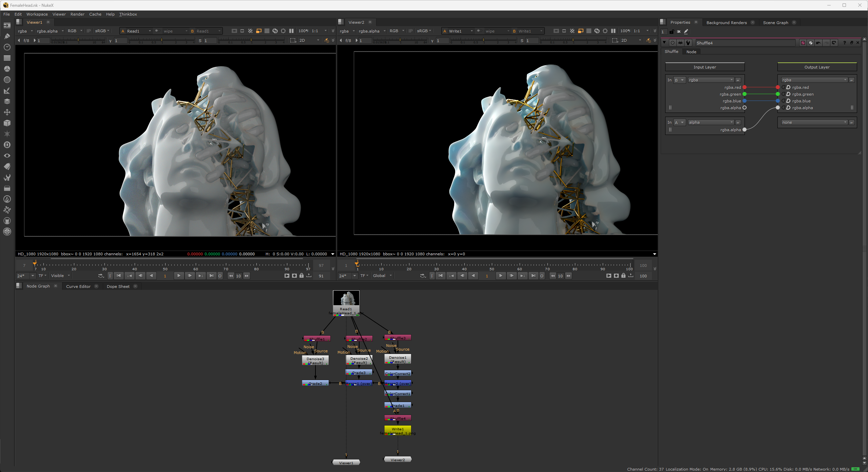Image resolution: width=868 pixels, height=472 pixels.
Task: Click the lock properties bin icon
Action: coord(672,32)
